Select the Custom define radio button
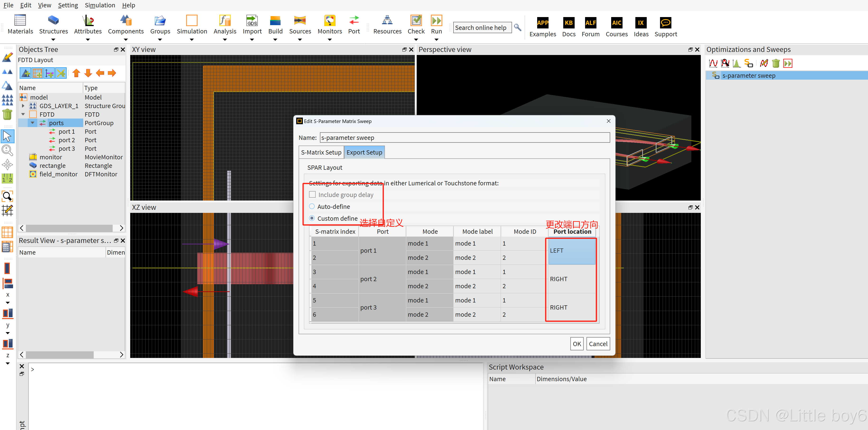 [312, 218]
